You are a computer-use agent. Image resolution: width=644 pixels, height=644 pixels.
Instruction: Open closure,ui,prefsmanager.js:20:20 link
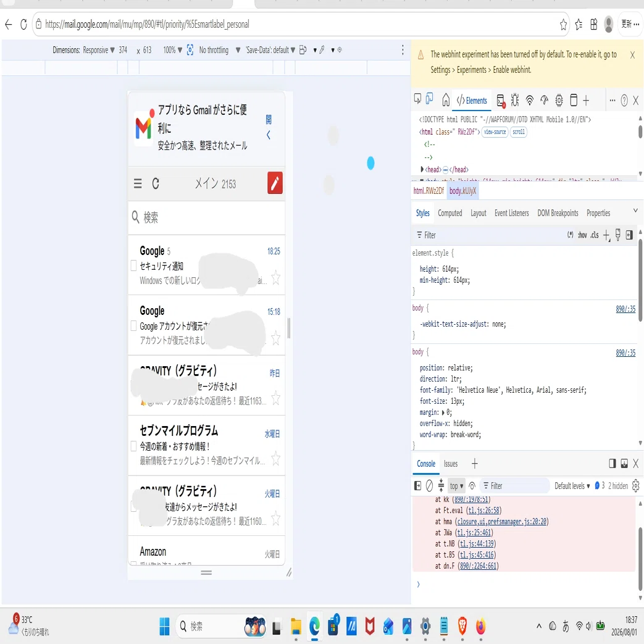point(502,522)
